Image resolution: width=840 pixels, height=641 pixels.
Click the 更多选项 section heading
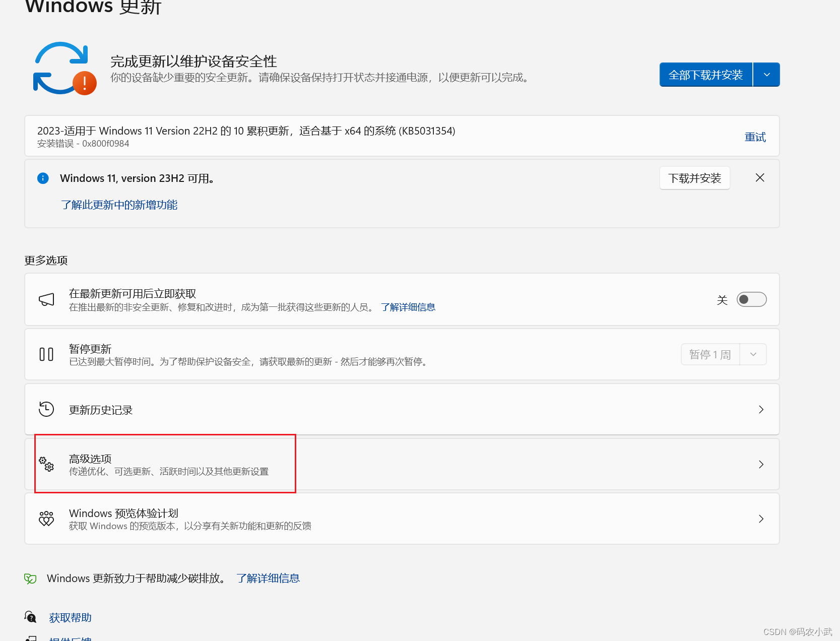coord(46,260)
